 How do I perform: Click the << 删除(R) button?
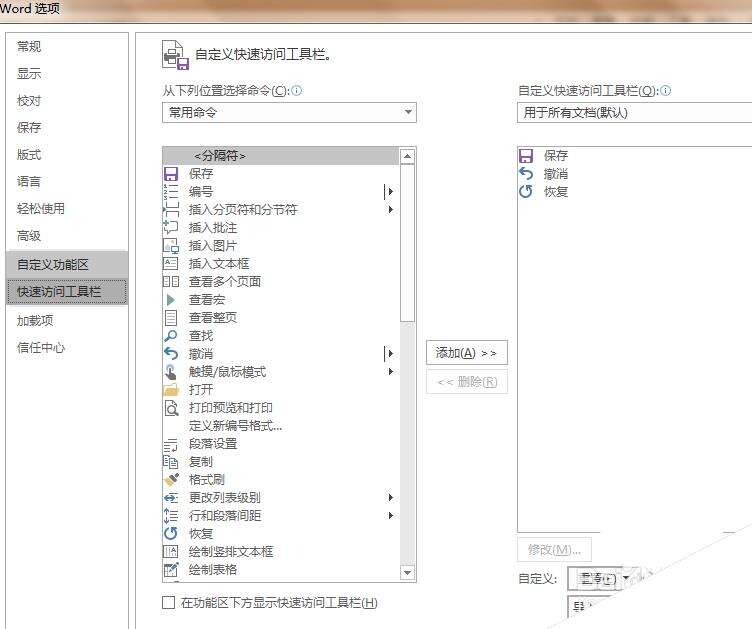(467, 382)
